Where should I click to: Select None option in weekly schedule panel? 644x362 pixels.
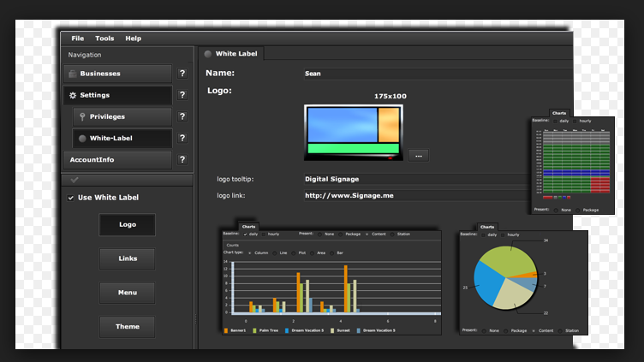(556, 211)
